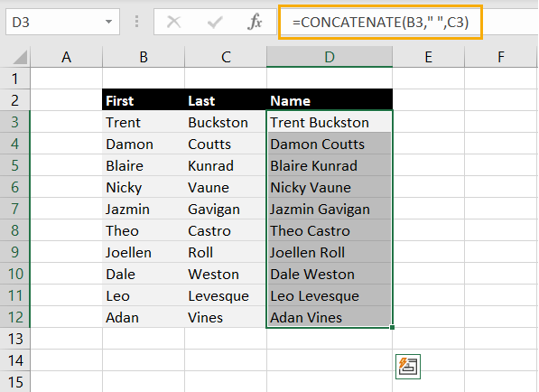Viewport: 539px width, 392px height.
Task: Click the Insert Function fx icon
Action: tap(255, 22)
